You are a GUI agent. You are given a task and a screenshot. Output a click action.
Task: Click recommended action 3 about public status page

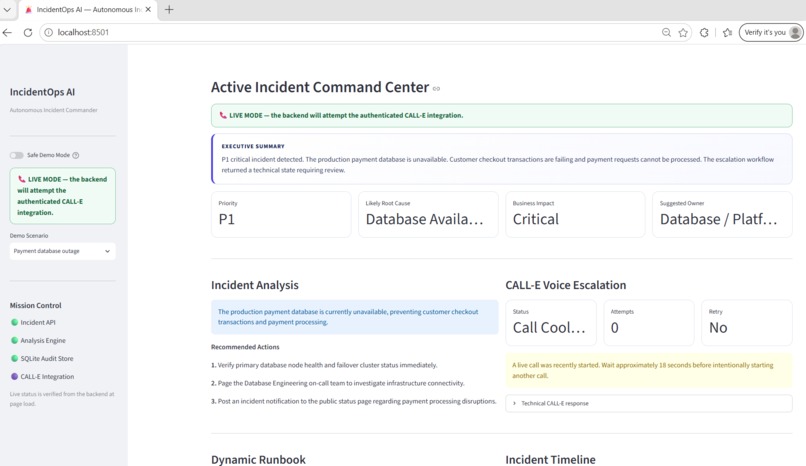pos(354,401)
